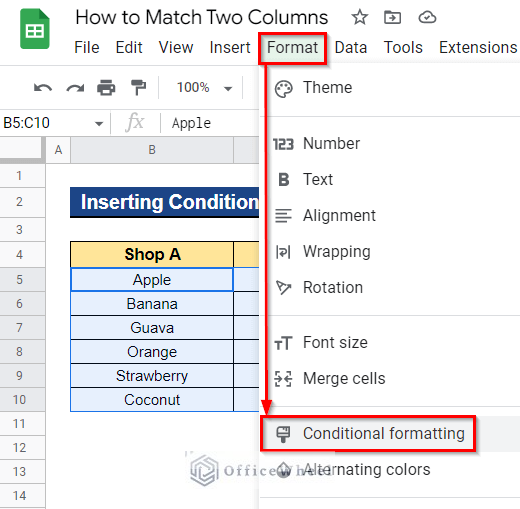The image size is (520, 509).
Task: Open the Data menu
Action: pos(351,48)
